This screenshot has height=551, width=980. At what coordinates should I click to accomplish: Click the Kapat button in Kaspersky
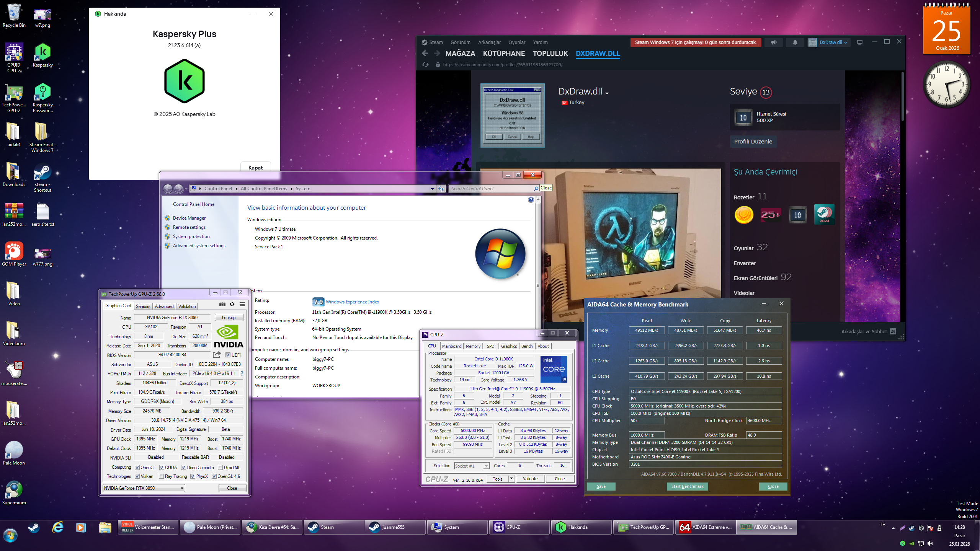tap(256, 168)
